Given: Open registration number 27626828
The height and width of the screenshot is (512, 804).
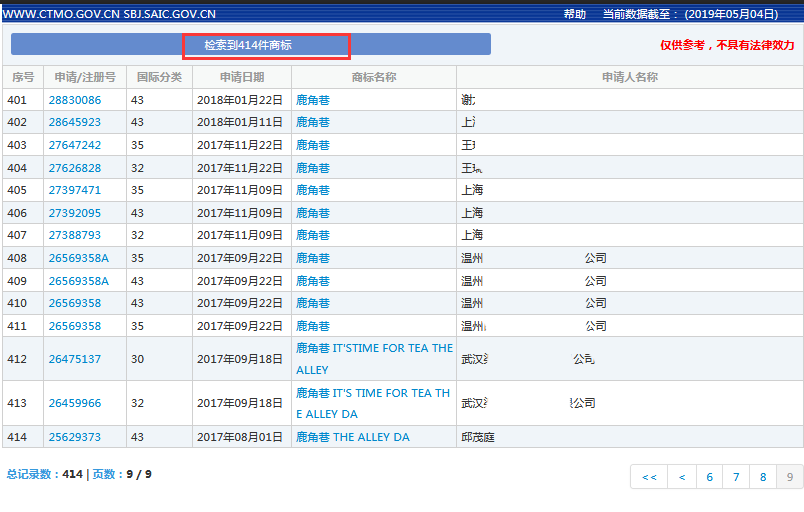Looking at the screenshot, I should pyautogui.click(x=75, y=168).
